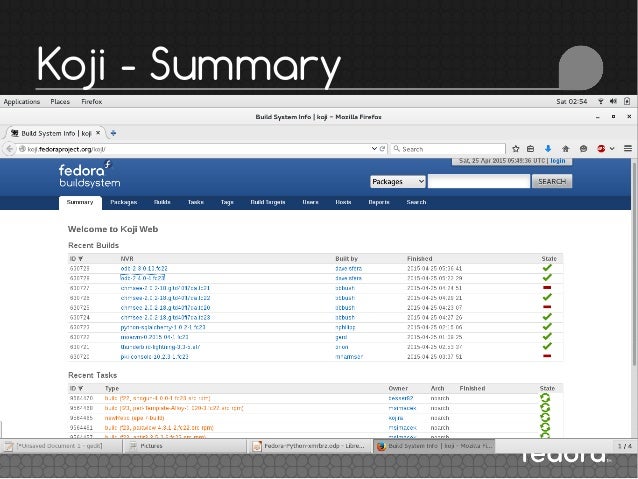Switch to Pictures taskbar window
The height and width of the screenshot is (479, 638).
[185, 446]
